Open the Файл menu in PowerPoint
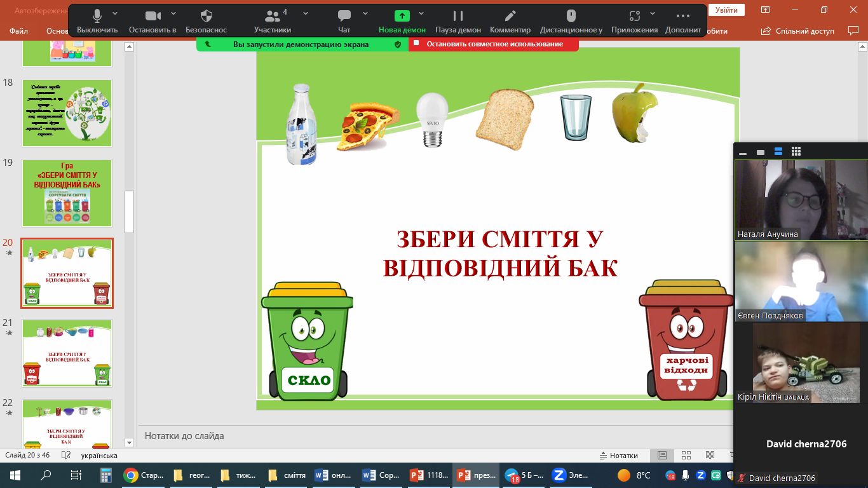868x488 pixels. (x=19, y=30)
